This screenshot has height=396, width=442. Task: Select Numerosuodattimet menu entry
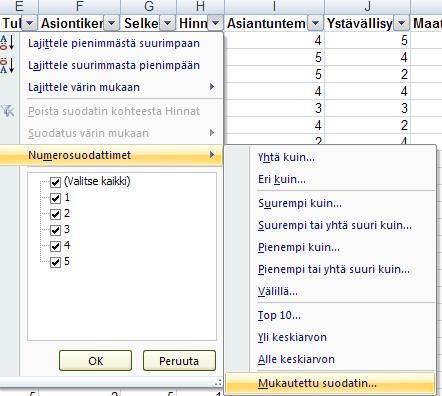[111, 155]
